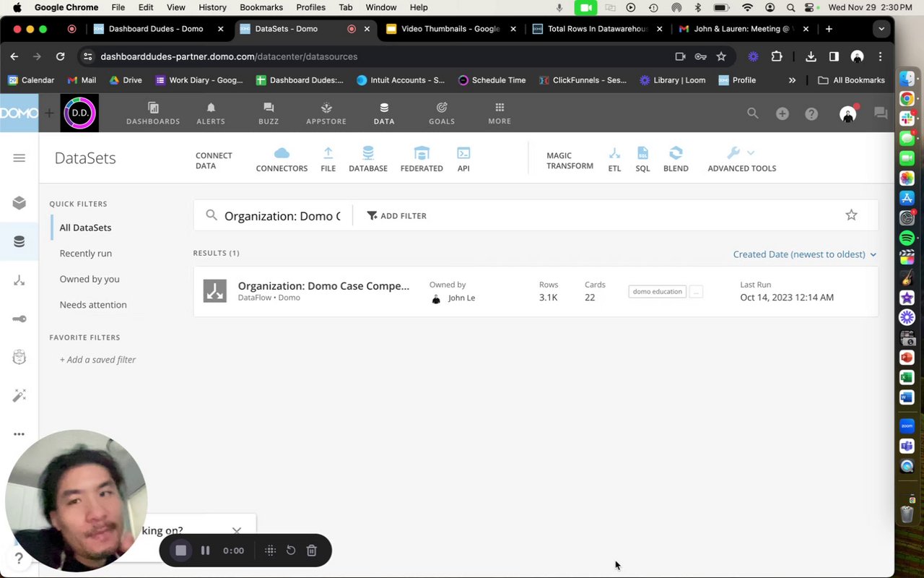Click the Domo search magnifier icon
Screen dimensions: 924x578
click(753, 113)
